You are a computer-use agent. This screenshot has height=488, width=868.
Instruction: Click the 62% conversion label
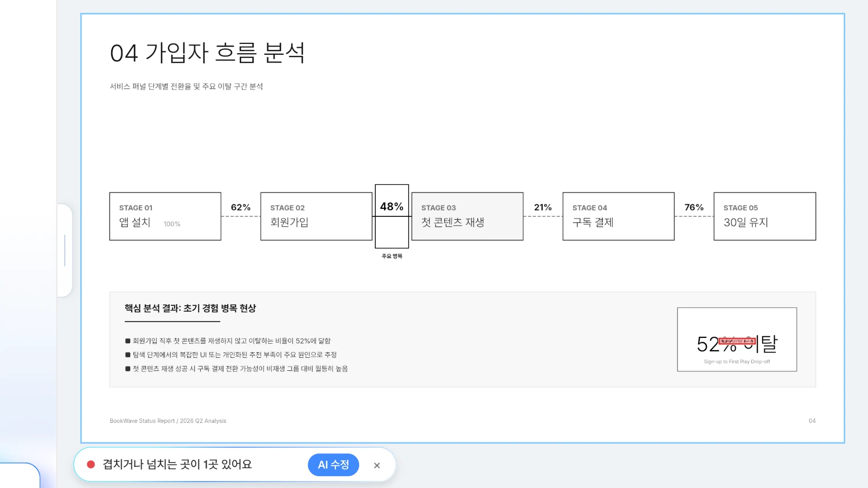tap(241, 207)
